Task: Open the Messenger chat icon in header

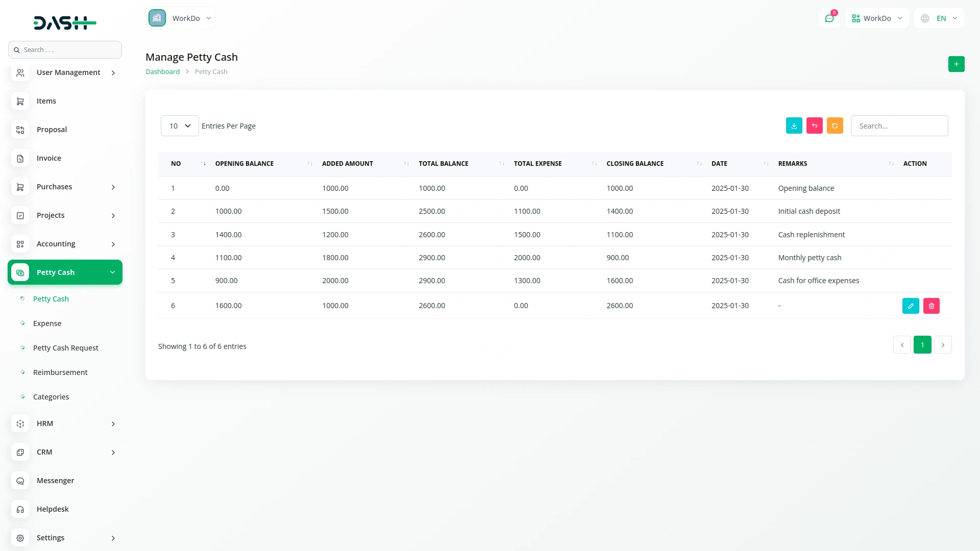Action: click(829, 18)
